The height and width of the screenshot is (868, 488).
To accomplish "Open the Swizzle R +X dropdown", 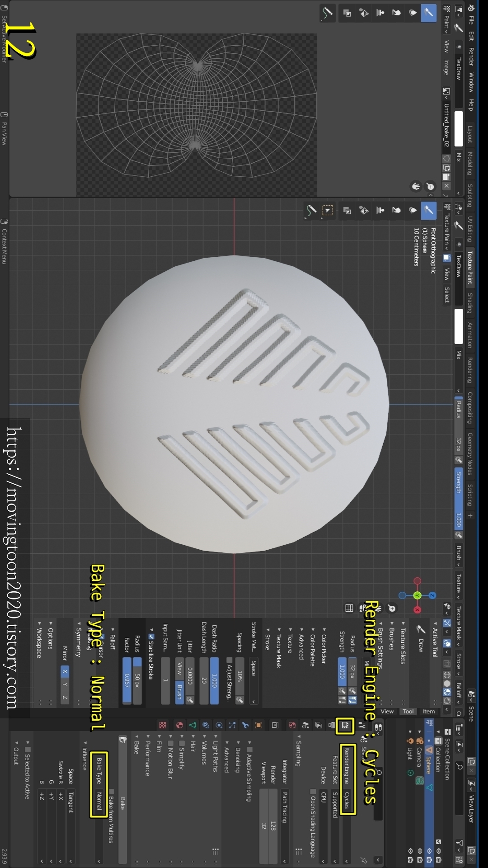I will coord(61,827).
